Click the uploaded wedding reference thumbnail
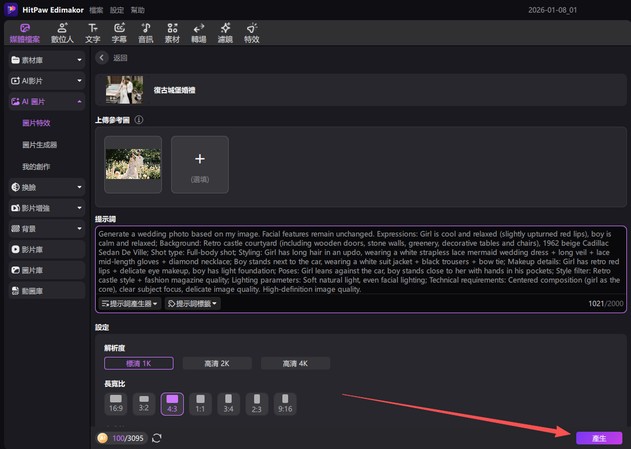The image size is (631, 449). pyautogui.click(x=133, y=164)
